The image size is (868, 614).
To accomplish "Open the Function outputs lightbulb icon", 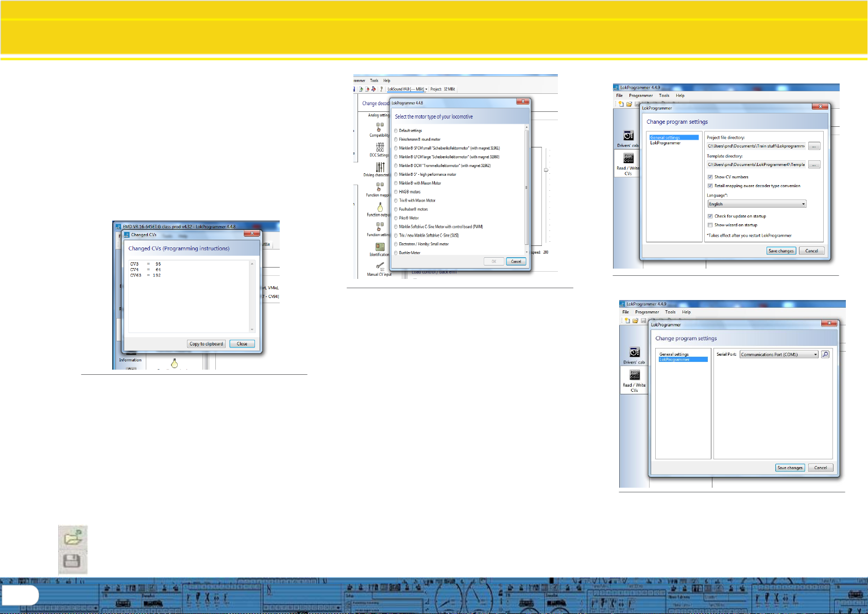I will pyautogui.click(x=380, y=207).
